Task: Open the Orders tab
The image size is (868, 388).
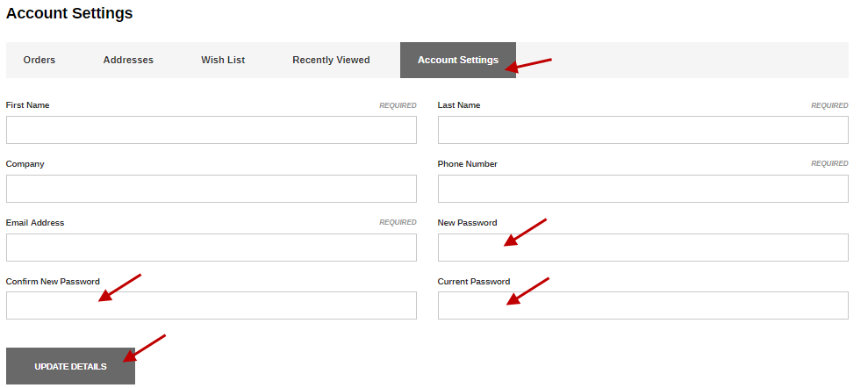Action: (x=39, y=60)
